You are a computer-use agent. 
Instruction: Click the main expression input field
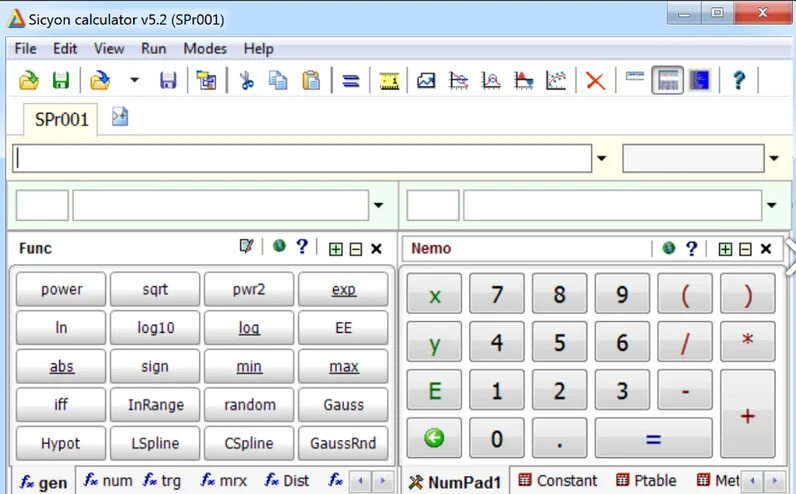point(302,158)
